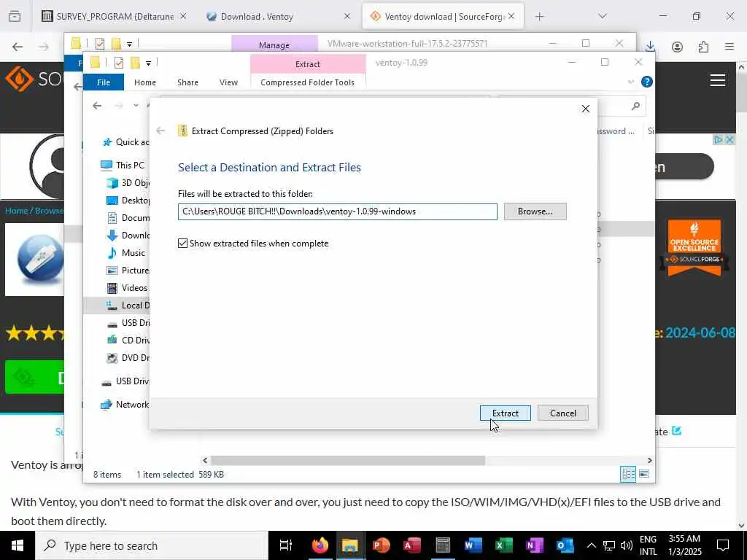Expand the Explorer ribbon chevron
747x560 pixels.
coord(631,82)
